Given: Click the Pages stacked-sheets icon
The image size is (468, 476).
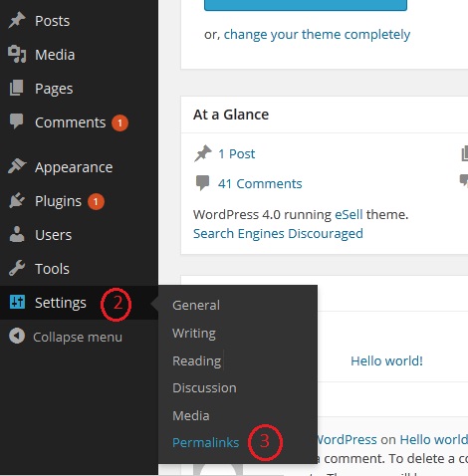Looking at the screenshot, I should pyautogui.click(x=16, y=88).
